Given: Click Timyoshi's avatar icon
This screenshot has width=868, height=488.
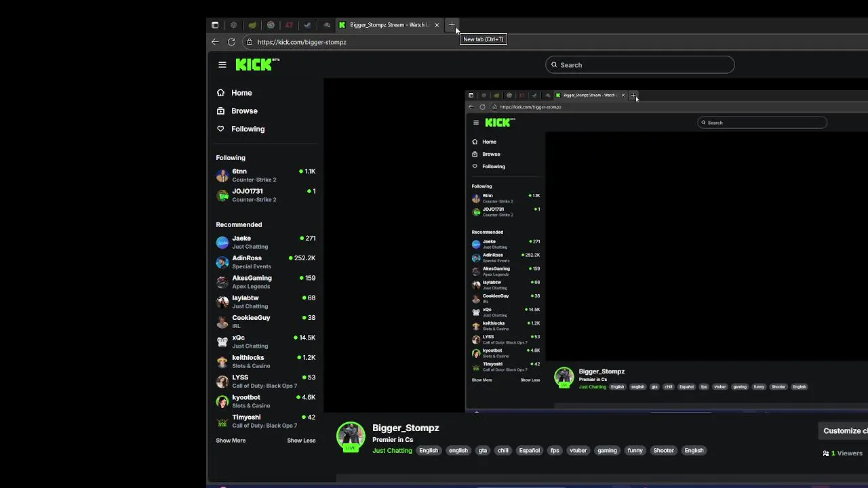Looking at the screenshot, I should tap(222, 422).
